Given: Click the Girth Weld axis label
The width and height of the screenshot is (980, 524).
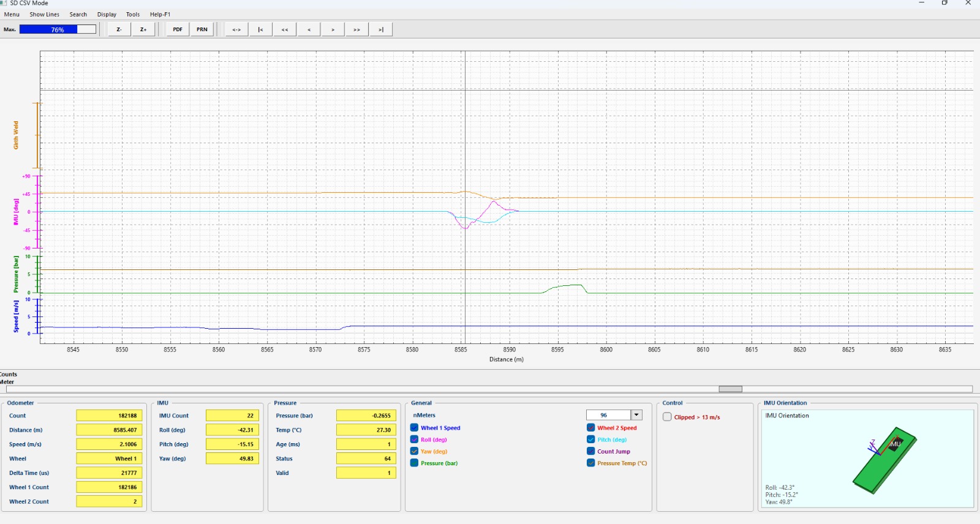Looking at the screenshot, I should pos(16,135).
